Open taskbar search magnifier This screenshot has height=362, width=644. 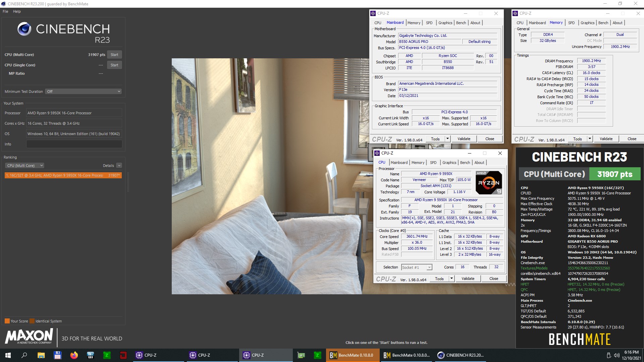(x=24, y=355)
